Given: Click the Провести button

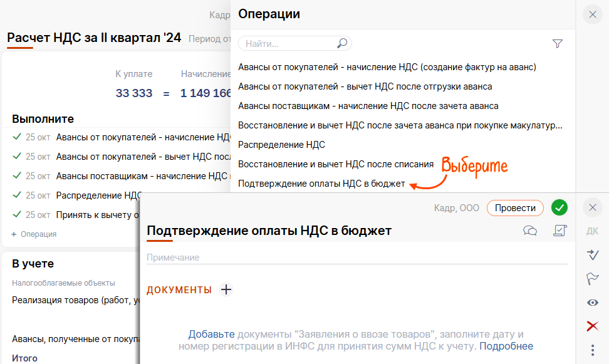Looking at the screenshot, I should [x=515, y=208].
